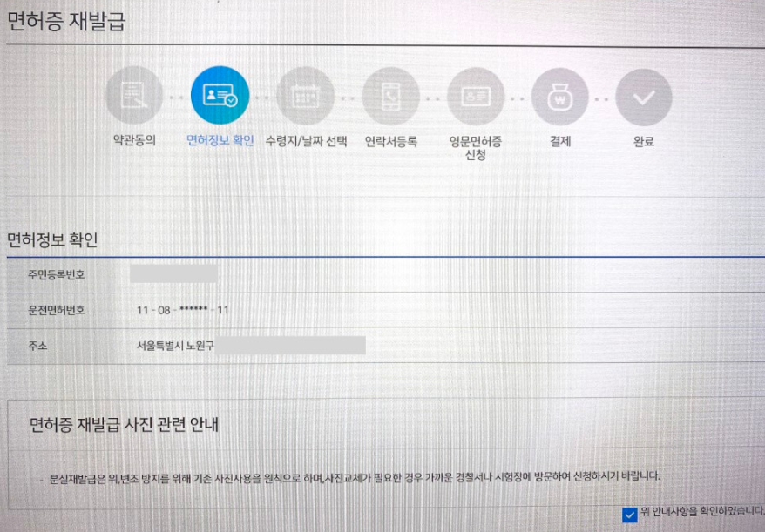
Task: Click the license number 11 - 08 - ****** - 11
Action: pyautogui.click(x=182, y=310)
